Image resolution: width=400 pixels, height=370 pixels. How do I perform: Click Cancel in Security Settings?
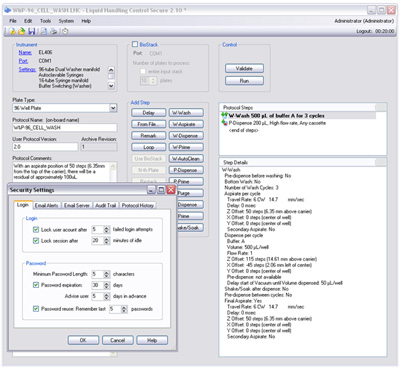point(118,340)
